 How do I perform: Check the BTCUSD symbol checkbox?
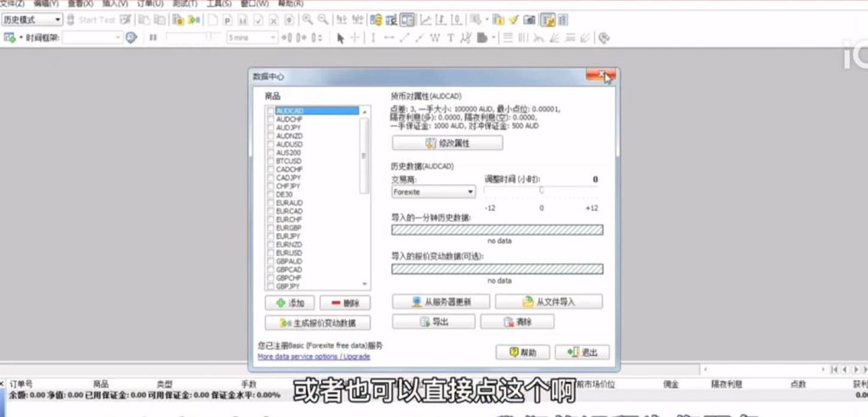(x=270, y=161)
